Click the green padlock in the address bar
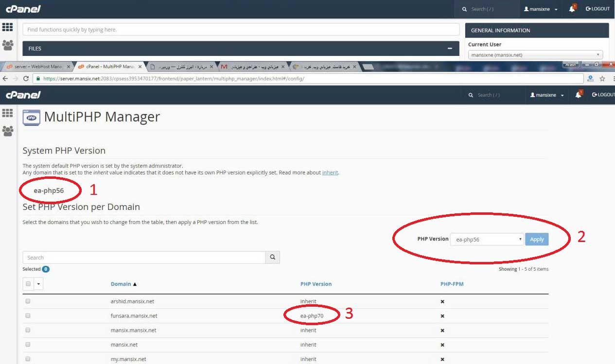Viewport: 615px width, 364px height. (38, 78)
